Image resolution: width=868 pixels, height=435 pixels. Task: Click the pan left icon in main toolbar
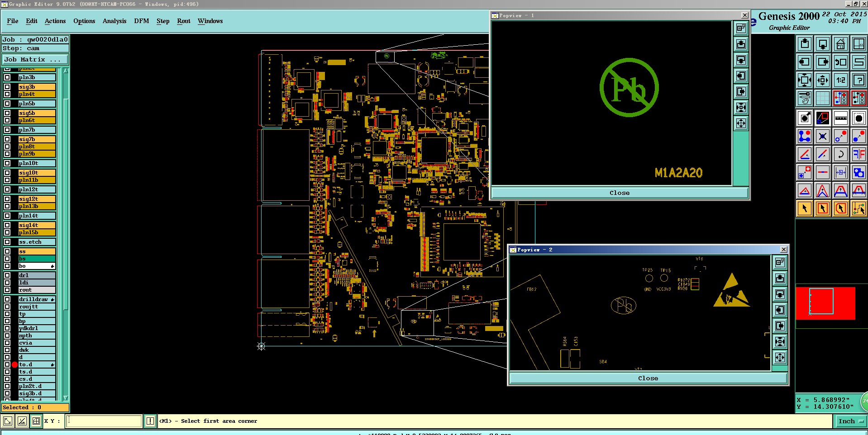[x=805, y=62]
